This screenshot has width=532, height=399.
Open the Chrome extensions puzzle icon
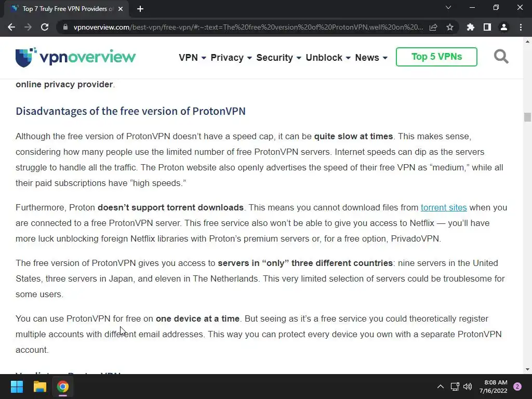pos(471,27)
